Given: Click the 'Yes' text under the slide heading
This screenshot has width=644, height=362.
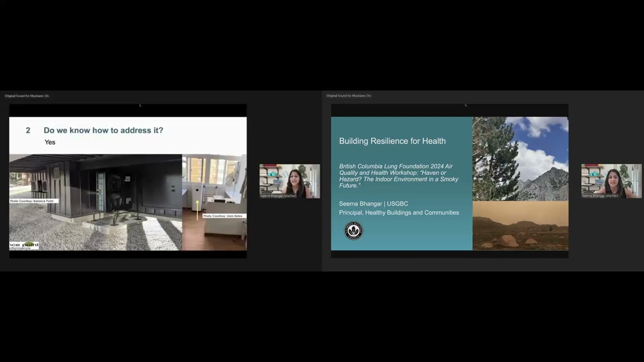Looking at the screenshot, I should tap(50, 142).
